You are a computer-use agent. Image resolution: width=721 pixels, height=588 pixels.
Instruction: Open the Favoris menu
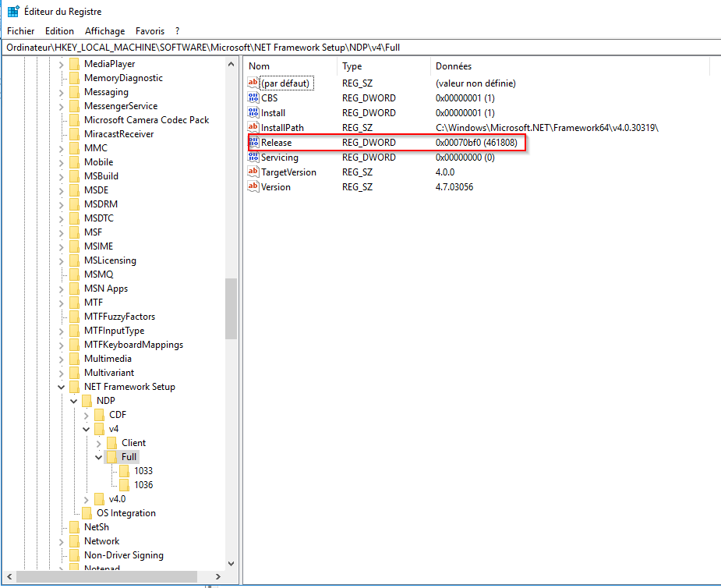point(150,31)
